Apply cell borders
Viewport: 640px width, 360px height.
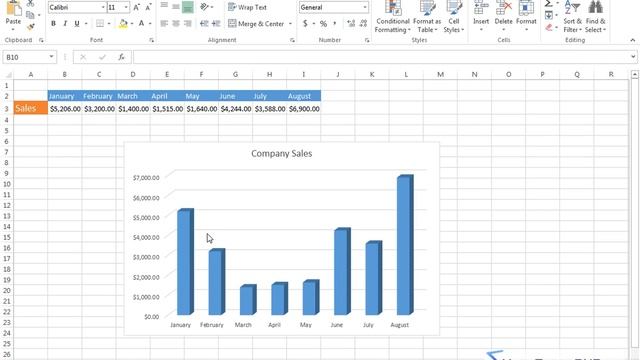point(100,24)
